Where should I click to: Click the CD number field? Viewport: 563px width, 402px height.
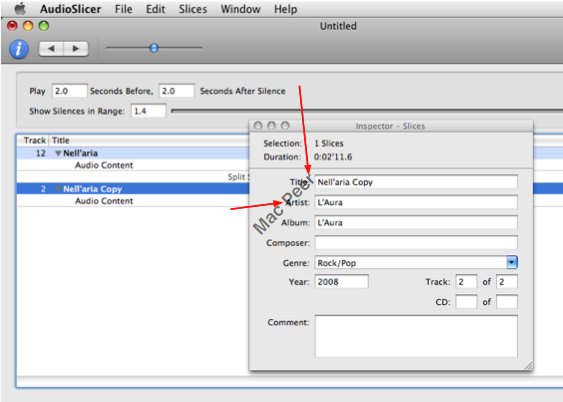tap(466, 302)
